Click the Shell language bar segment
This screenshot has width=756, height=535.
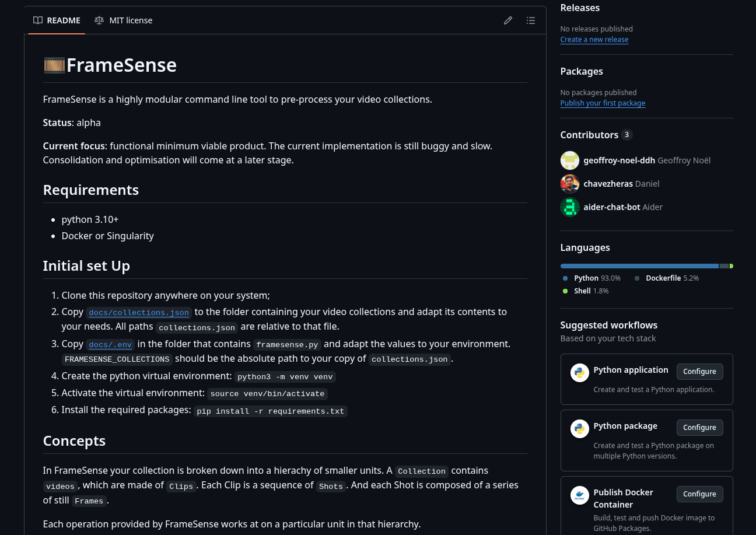pos(731,266)
